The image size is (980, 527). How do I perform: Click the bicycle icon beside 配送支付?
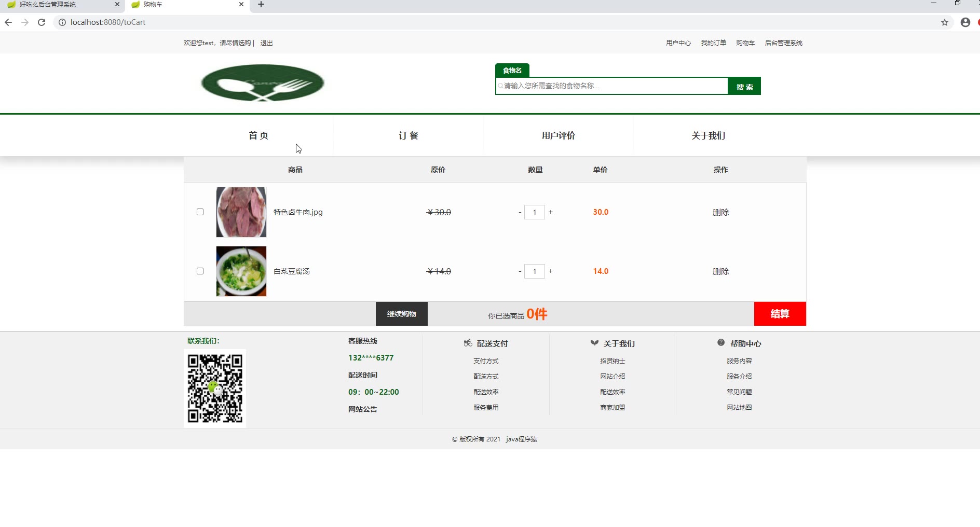pos(468,343)
